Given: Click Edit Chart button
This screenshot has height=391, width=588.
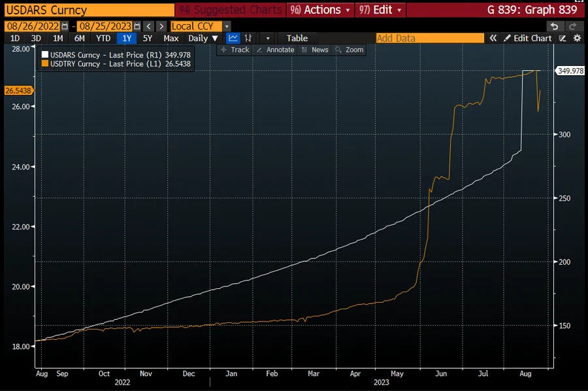Looking at the screenshot, I should pyautogui.click(x=528, y=39).
